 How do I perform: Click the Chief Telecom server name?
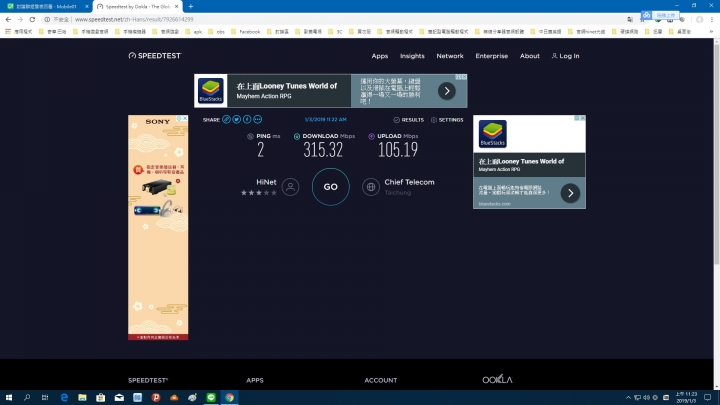coord(409,182)
